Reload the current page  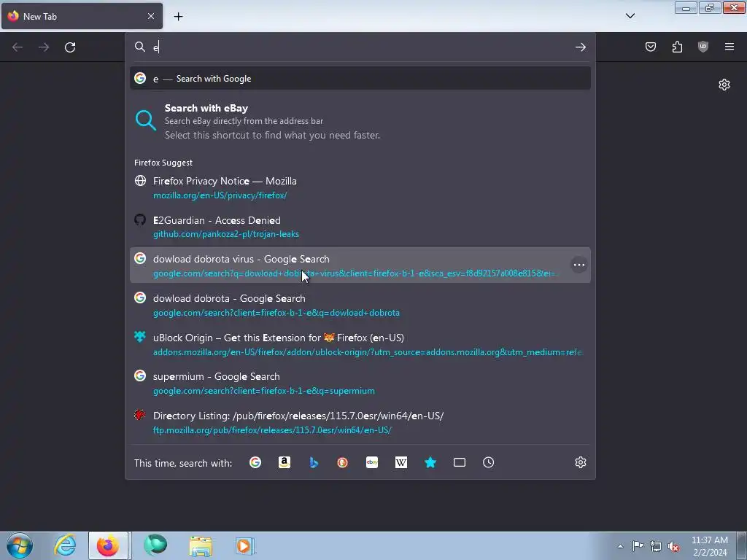[70, 47]
